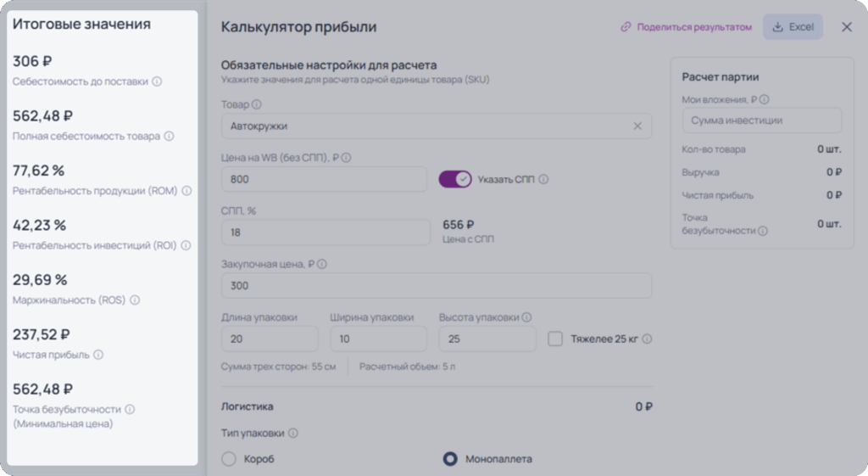Click info icon beside Высота упаковки

526,317
